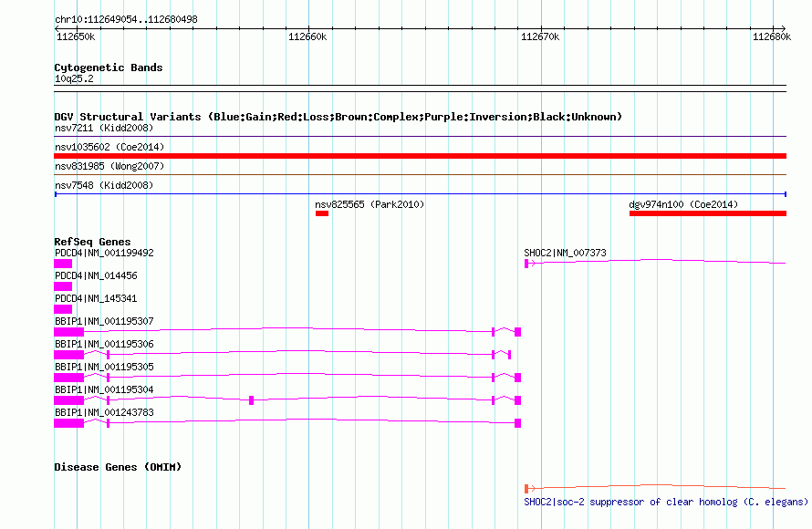The width and height of the screenshot is (812, 529).
Task: Click the BBIP1 NM_001195306 first exon block
Action: (x=68, y=355)
